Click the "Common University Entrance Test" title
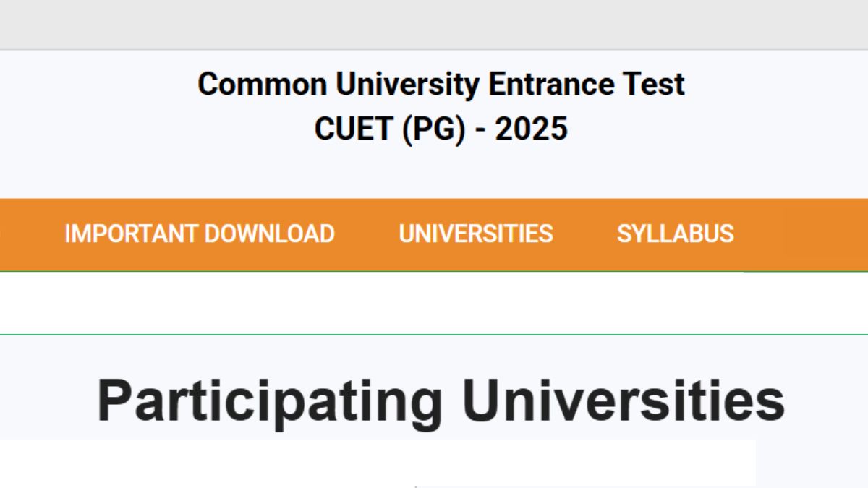The height and width of the screenshot is (488, 868). (x=441, y=85)
